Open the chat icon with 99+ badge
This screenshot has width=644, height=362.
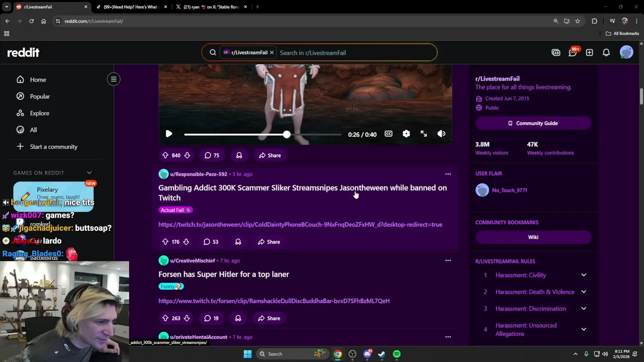573,52
